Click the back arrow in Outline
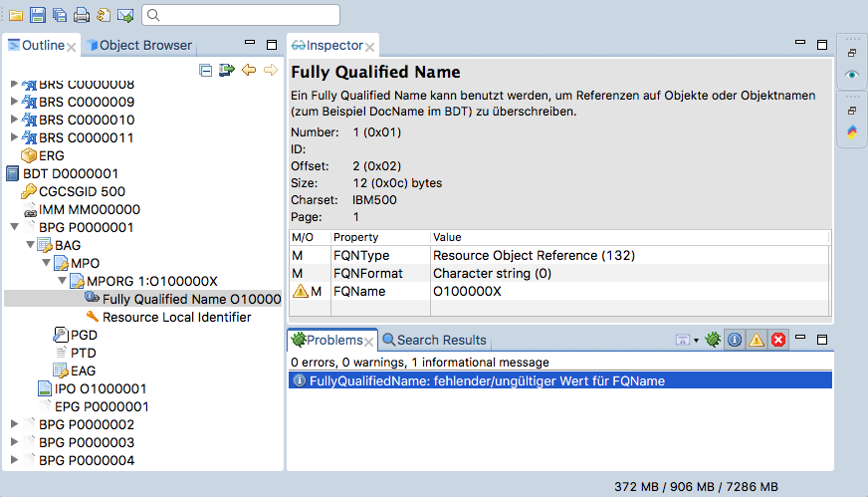The width and height of the screenshot is (868, 497). [x=249, y=70]
